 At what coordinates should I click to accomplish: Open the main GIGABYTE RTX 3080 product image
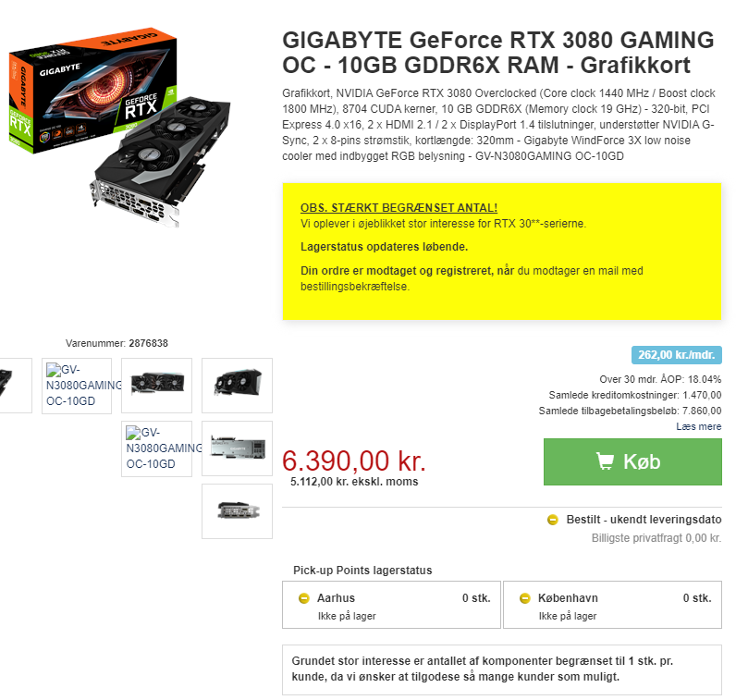(x=119, y=128)
